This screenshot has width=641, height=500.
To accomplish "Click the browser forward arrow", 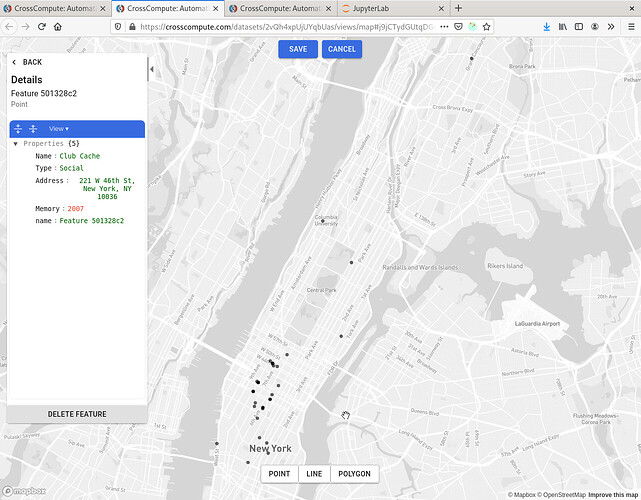I will (x=25, y=27).
